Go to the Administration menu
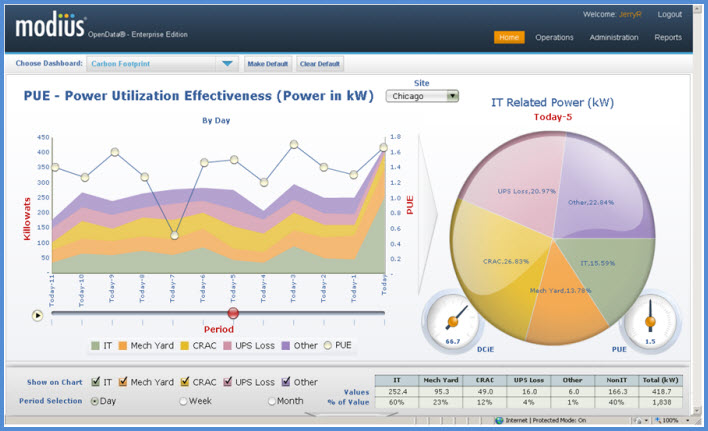 coord(614,37)
